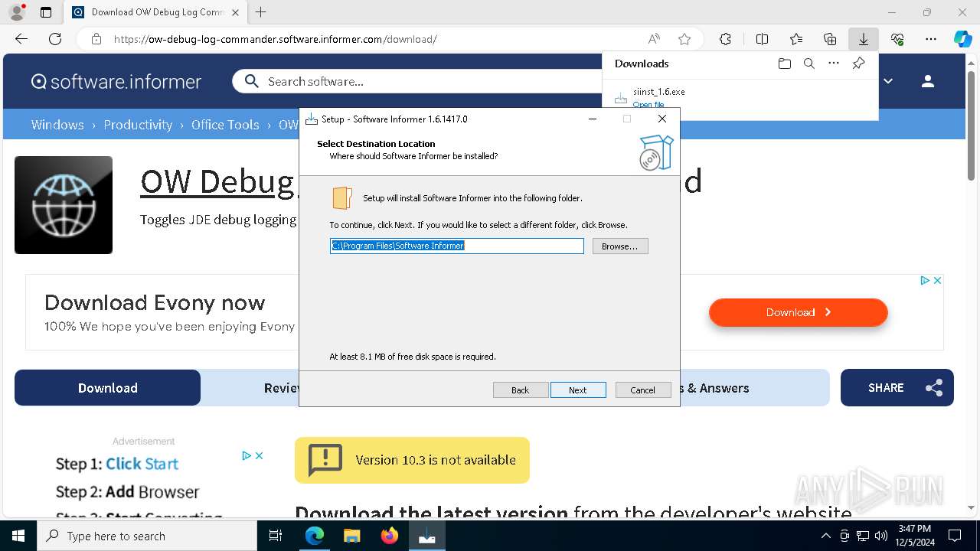
Task: Open the Productivity breadcrumb link
Action: tap(138, 124)
